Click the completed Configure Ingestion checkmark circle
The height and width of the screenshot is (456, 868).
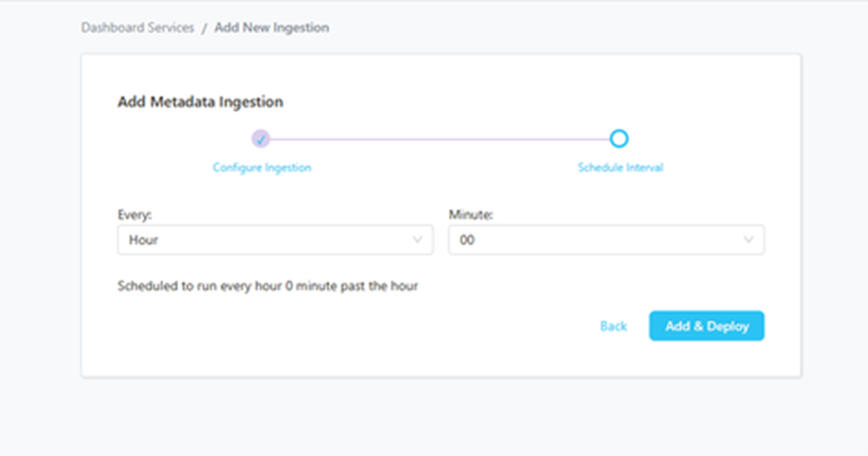[x=261, y=139]
